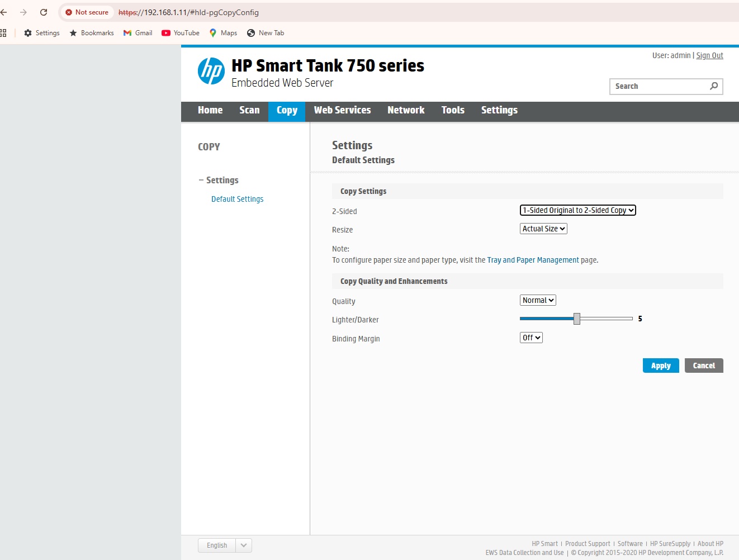The height and width of the screenshot is (560, 739).
Task: Reload the page with the refresh icon
Action: point(44,12)
